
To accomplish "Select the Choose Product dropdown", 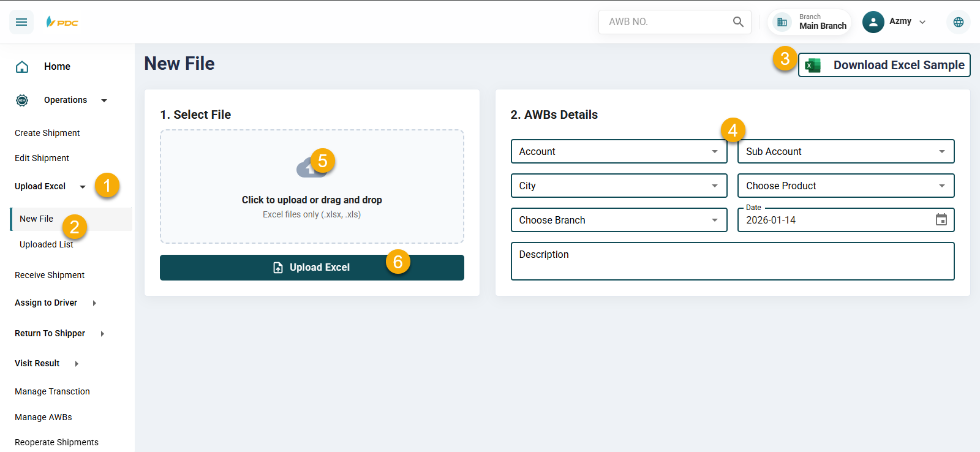I will pyautogui.click(x=845, y=186).
